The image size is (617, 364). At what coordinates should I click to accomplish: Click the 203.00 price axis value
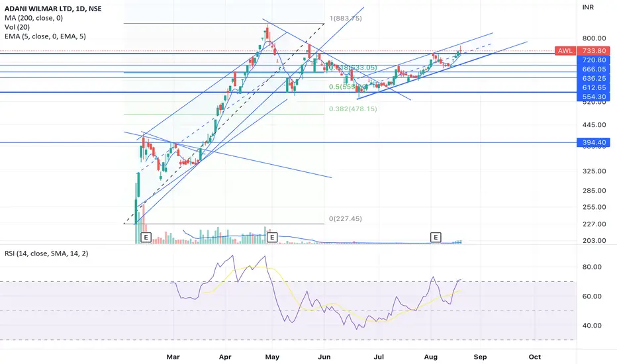[x=594, y=240]
